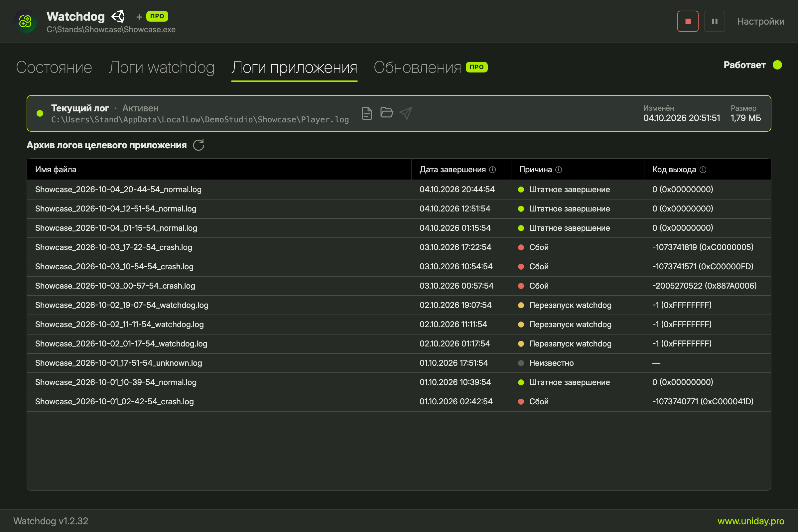Send current log with paper plane icon

406,113
